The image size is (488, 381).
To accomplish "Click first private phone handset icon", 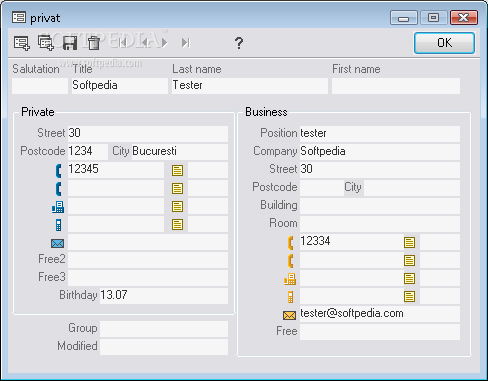I will [59, 171].
